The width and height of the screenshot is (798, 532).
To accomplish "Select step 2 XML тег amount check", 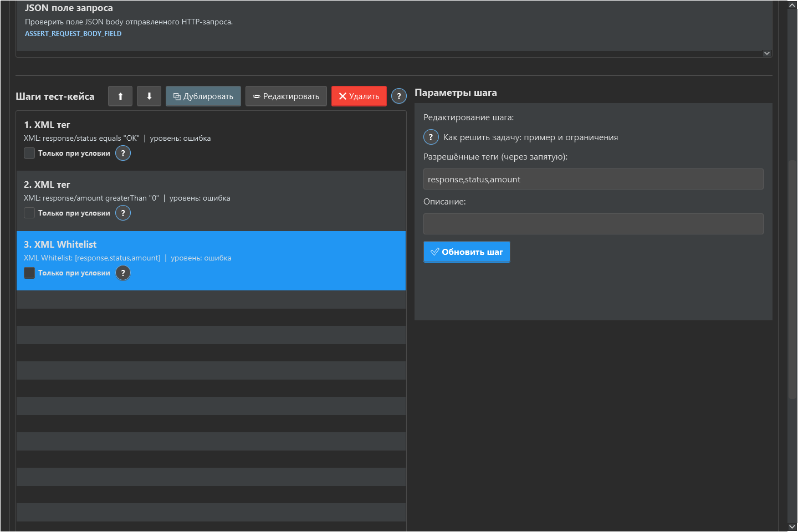I will point(211,201).
